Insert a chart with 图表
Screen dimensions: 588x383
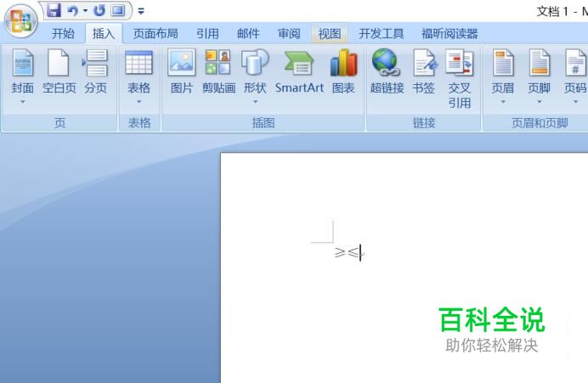pyautogui.click(x=343, y=71)
